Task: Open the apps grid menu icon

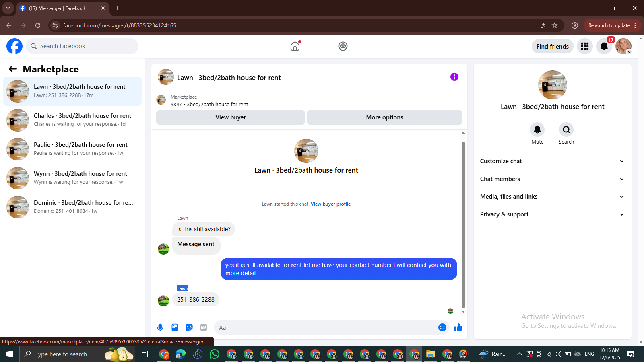Action: click(x=585, y=46)
